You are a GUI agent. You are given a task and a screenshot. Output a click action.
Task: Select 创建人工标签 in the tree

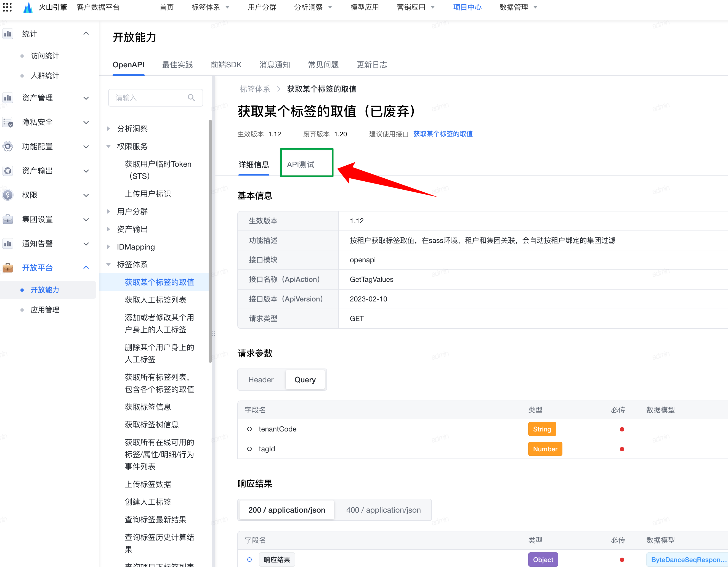148,502
